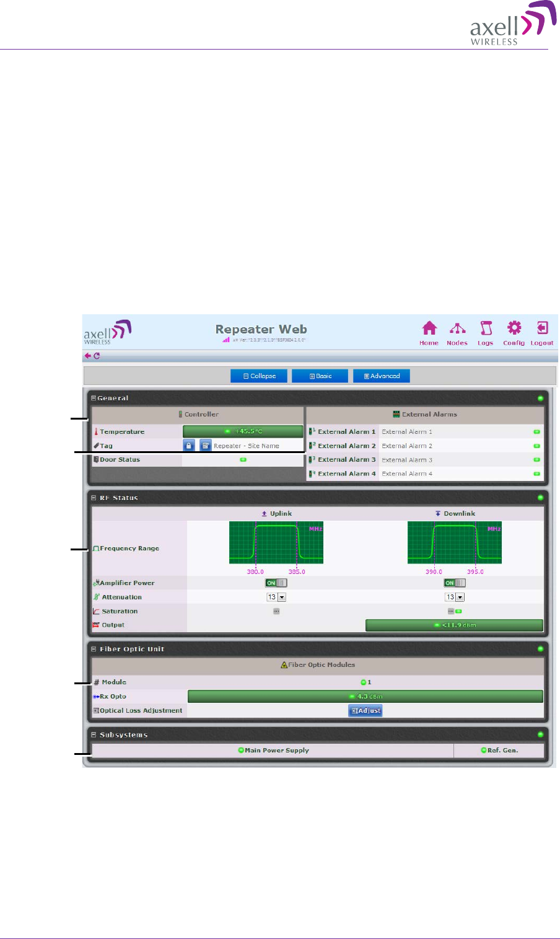
Task: Click the Downlink 395.0 frequency label
Action: click(x=475, y=572)
